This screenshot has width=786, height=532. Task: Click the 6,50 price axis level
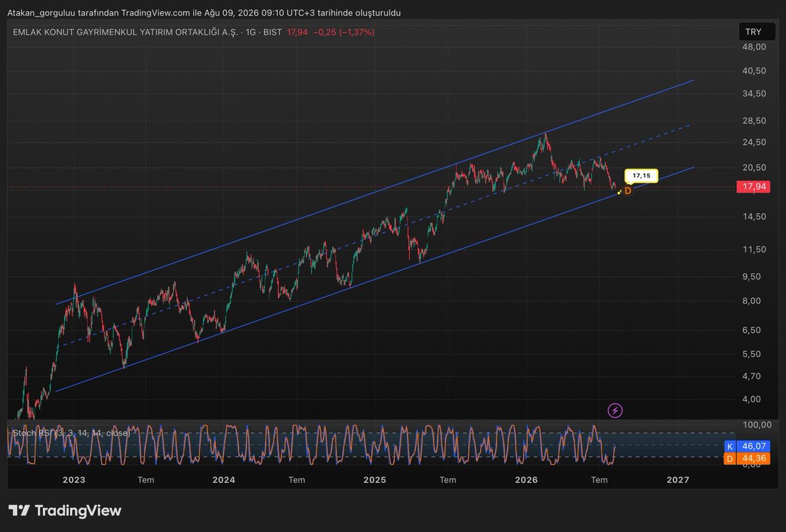[753, 330]
